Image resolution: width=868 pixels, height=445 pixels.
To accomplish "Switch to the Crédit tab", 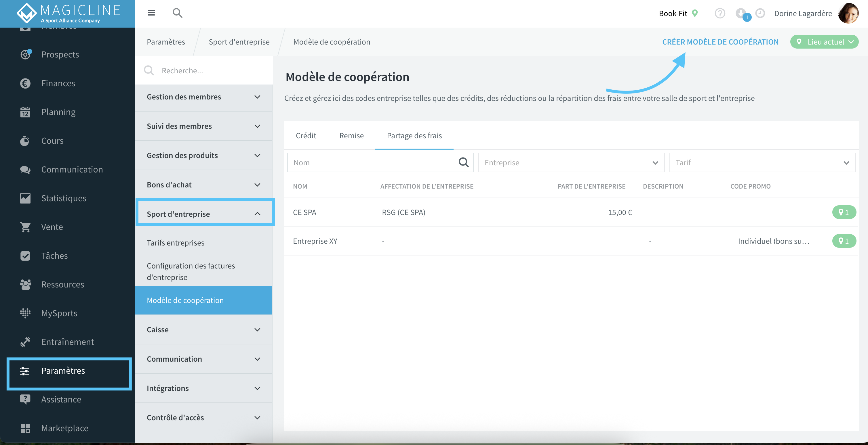I will (306, 136).
